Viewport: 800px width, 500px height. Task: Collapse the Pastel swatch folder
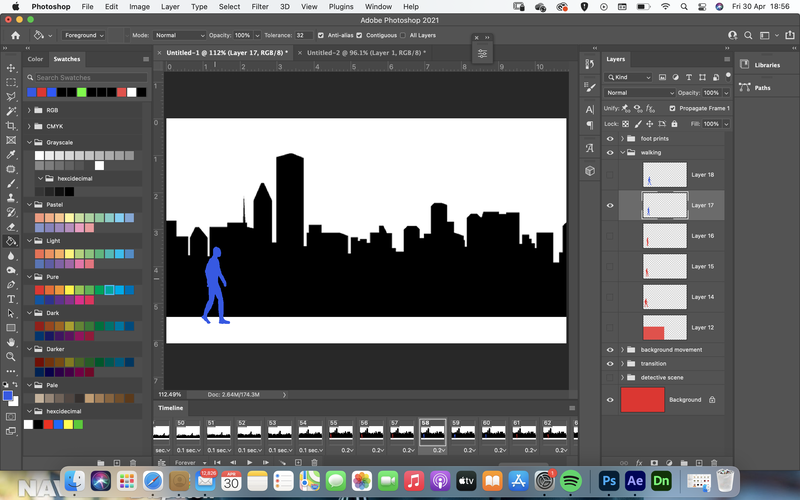point(29,205)
